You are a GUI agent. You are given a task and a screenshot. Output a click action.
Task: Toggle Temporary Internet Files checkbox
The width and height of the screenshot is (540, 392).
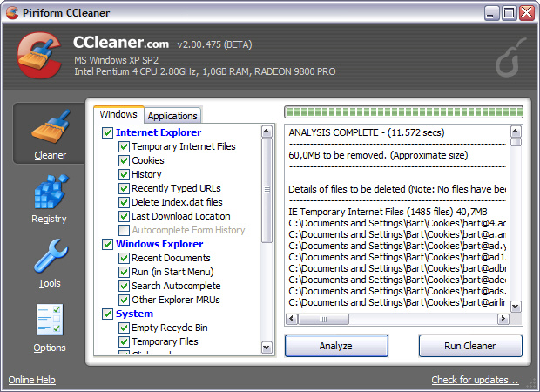pyautogui.click(x=124, y=146)
